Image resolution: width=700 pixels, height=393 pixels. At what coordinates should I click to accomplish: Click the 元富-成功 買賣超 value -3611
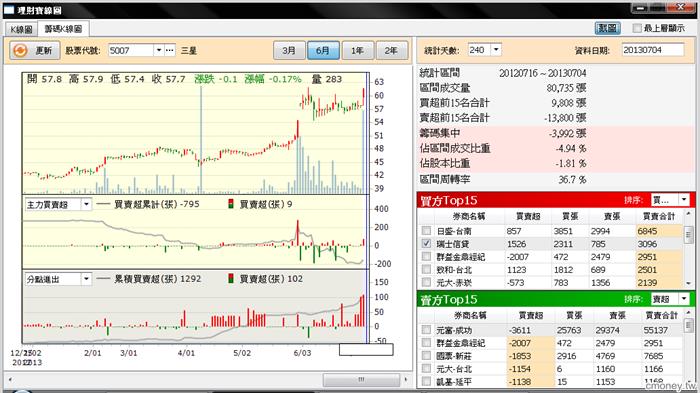[x=520, y=330]
